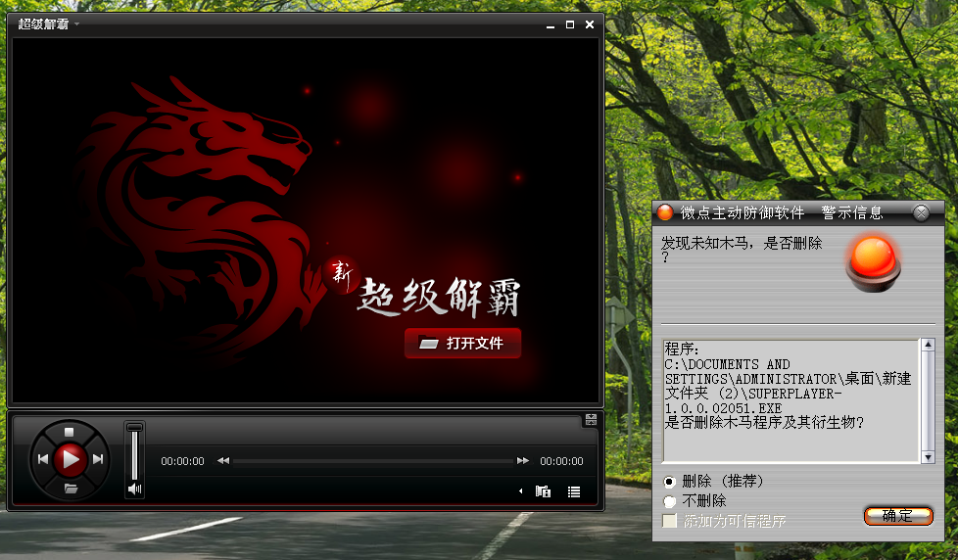Expand the small left-arrow in control bar
Viewport: 958px width, 560px height.
[x=520, y=491]
